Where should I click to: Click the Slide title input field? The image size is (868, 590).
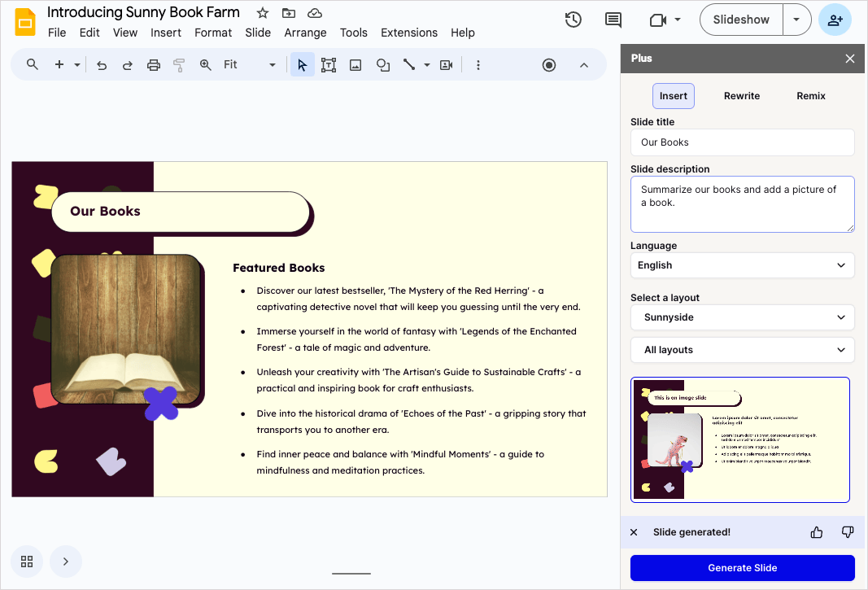point(742,142)
